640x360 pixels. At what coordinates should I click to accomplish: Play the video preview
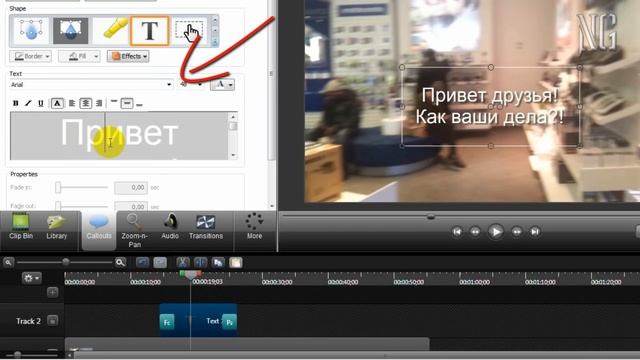496,232
